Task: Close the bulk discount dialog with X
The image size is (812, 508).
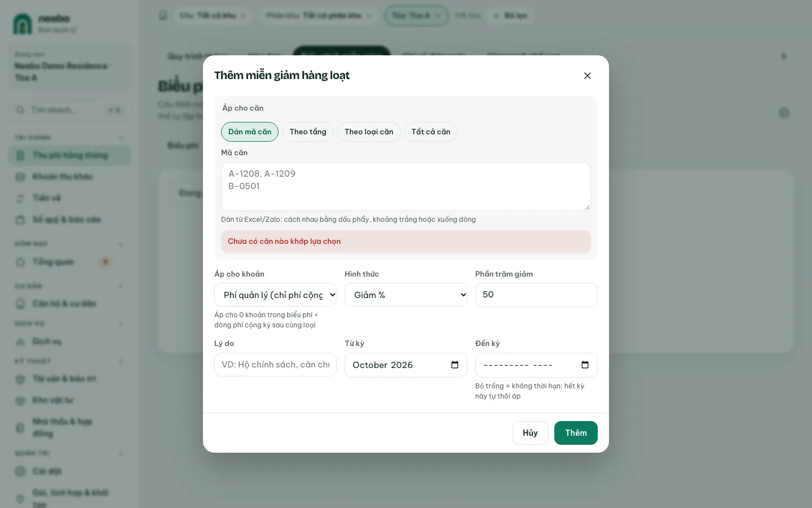Action: pos(588,76)
